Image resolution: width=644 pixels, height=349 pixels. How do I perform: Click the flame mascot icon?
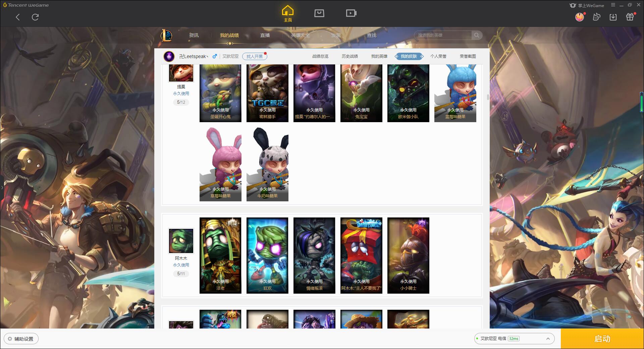(596, 17)
